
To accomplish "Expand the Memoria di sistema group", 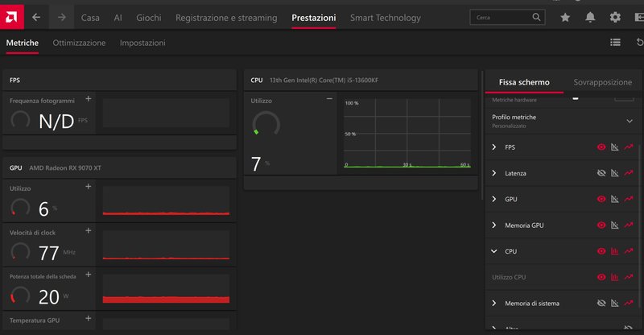I will point(494,304).
